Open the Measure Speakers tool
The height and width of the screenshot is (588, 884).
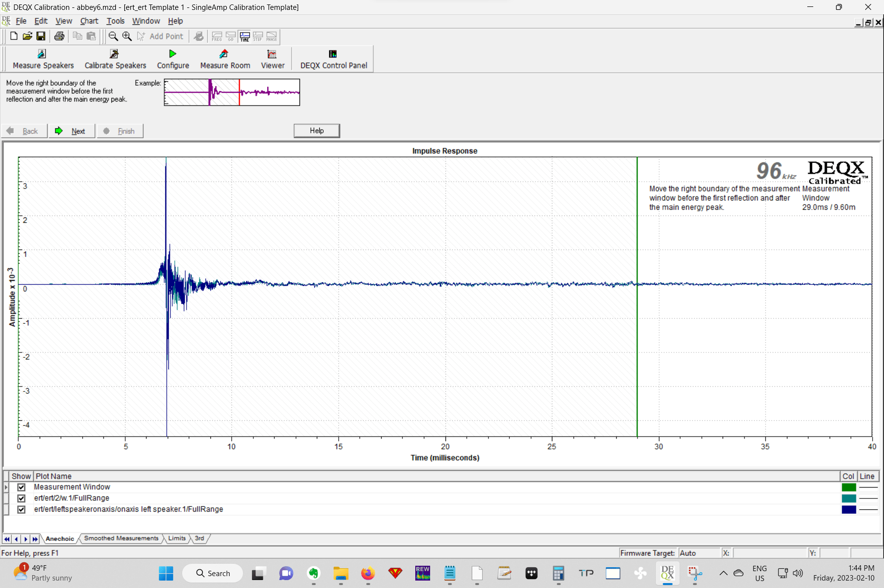pos(43,59)
